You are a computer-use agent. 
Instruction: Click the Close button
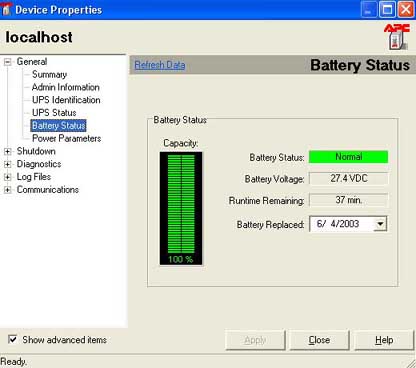click(x=319, y=340)
